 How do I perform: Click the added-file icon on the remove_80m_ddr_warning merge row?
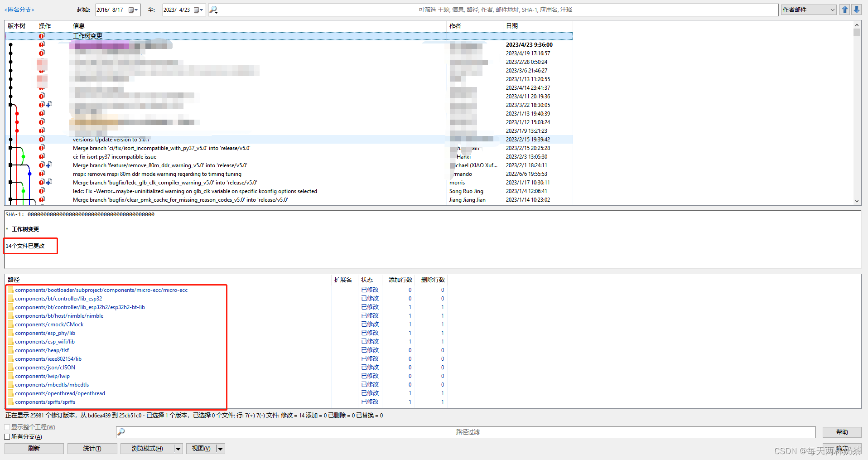click(x=49, y=165)
